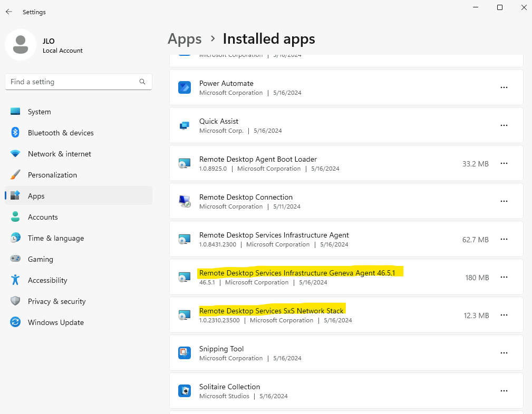Click the Geneva Agent 46.5.1 installer icon

tap(185, 278)
